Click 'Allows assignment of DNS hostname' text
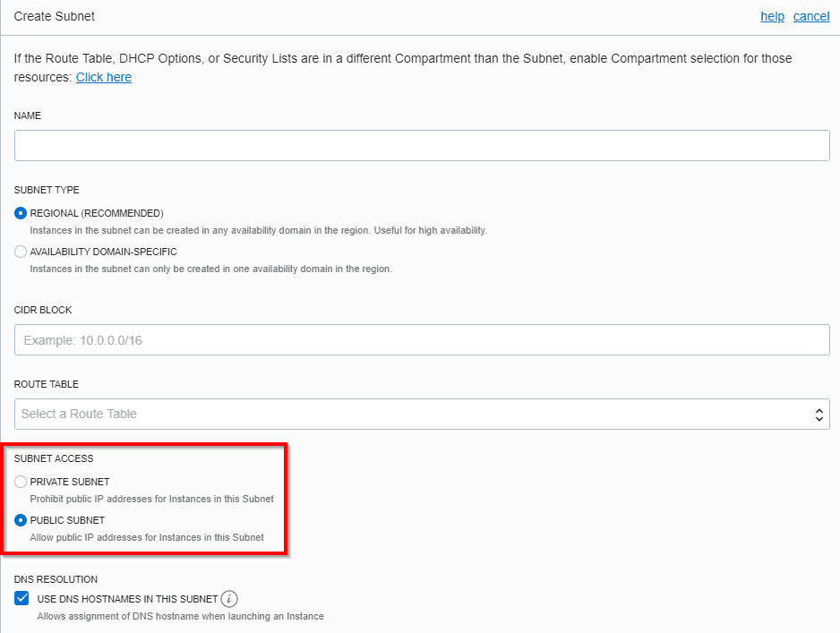Screen dimensions: 840x633 click(x=181, y=616)
